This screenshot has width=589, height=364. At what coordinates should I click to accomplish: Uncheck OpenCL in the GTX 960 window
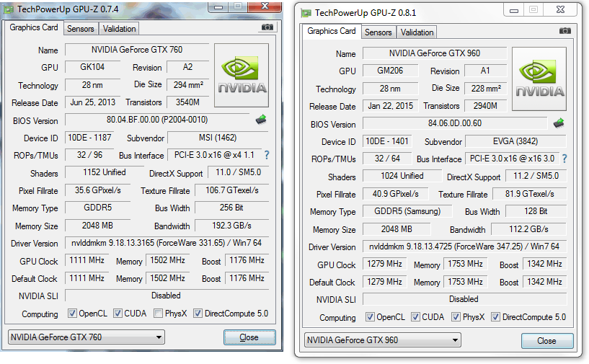click(370, 317)
